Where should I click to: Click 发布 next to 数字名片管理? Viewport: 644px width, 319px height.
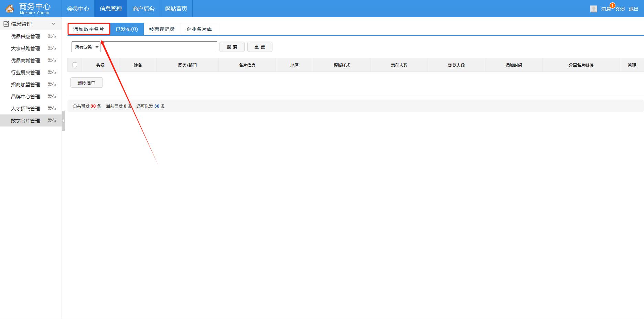[x=52, y=120]
